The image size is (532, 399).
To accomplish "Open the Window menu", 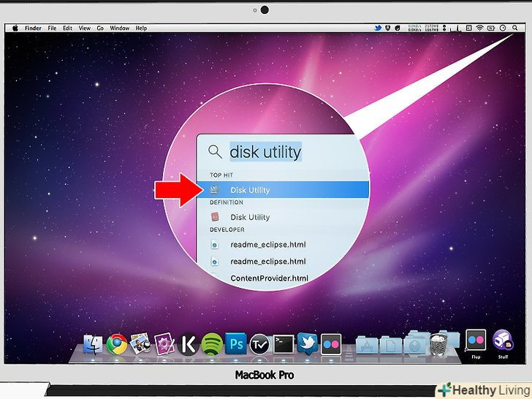I will click(x=119, y=28).
